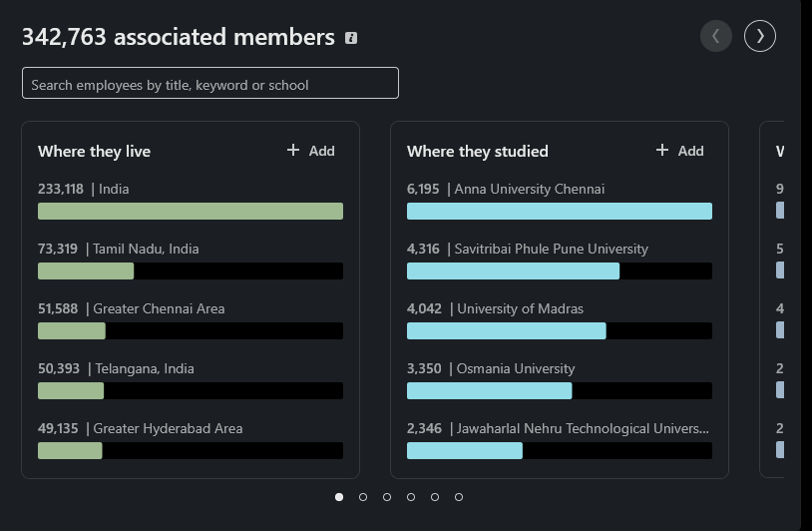Click the info icon beside associated members

pos(351,38)
